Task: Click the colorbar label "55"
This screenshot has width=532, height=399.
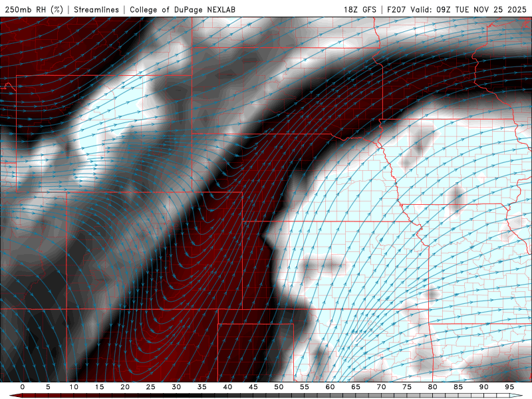Action: click(305, 387)
